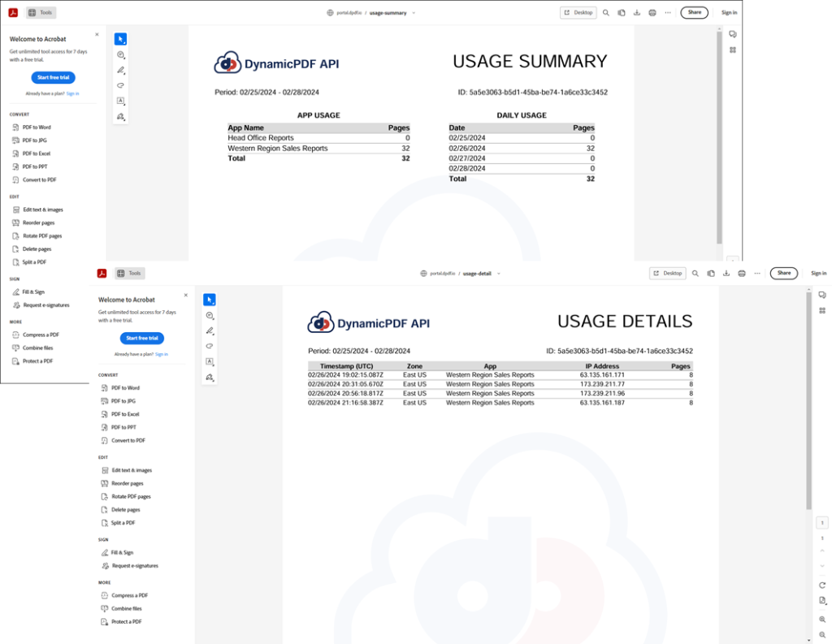
Task: Close the Welcome to Acrobat panel in usage-detail
Action: [x=186, y=295]
